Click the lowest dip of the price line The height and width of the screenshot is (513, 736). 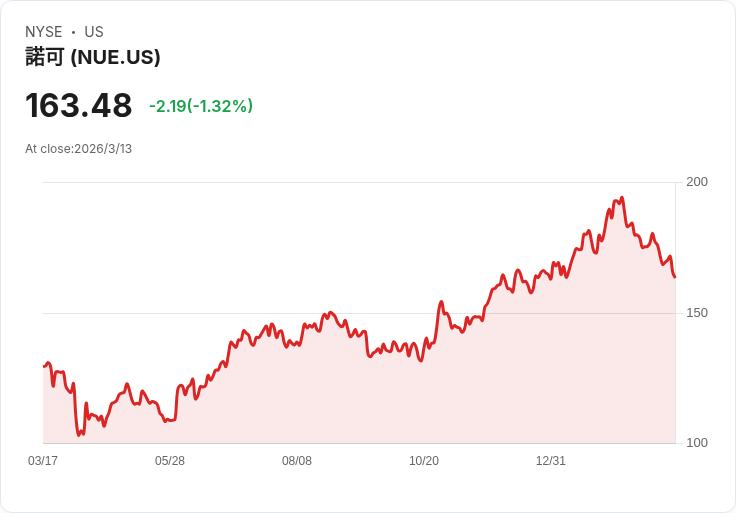pos(79,435)
